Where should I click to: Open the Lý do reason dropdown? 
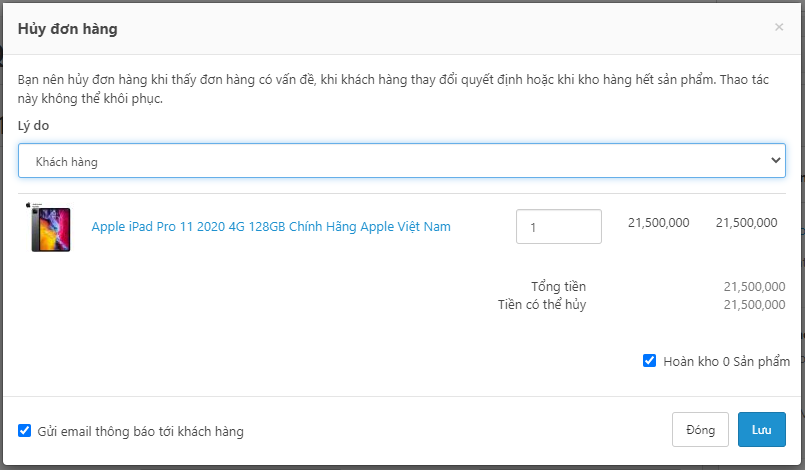[401, 161]
